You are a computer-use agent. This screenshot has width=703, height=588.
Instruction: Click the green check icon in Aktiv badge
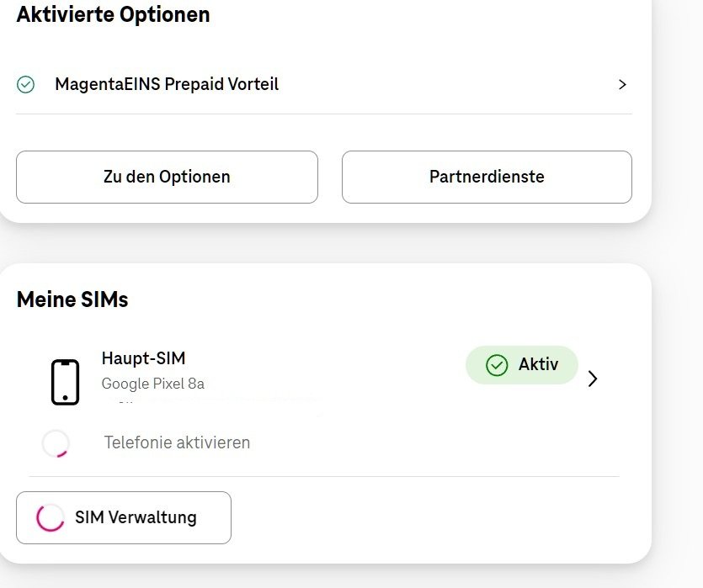pyautogui.click(x=497, y=365)
